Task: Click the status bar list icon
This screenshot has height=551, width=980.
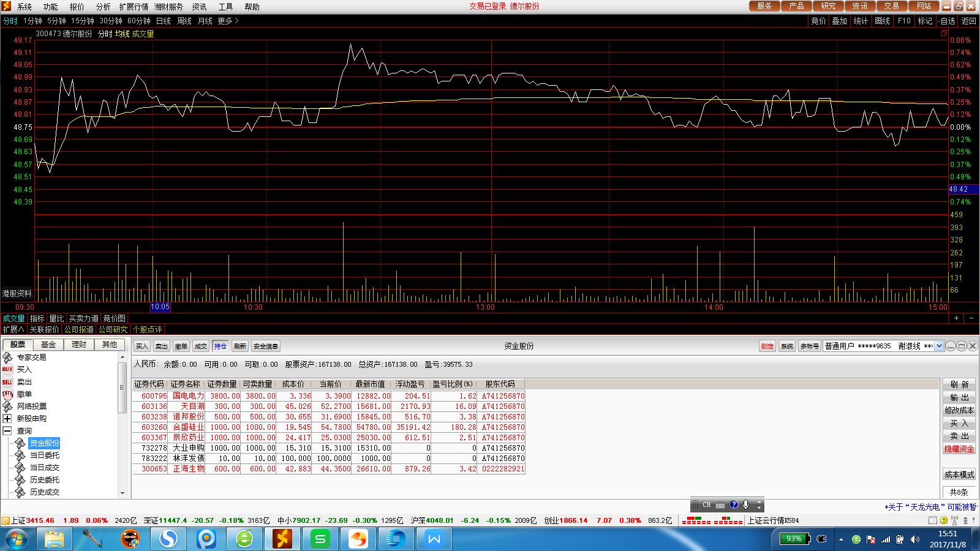Action: click(933, 520)
